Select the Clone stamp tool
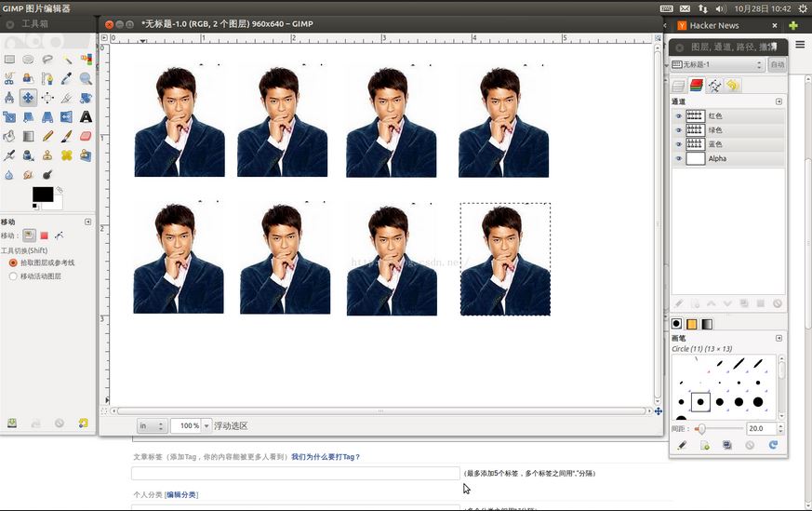This screenshot has height=511, width=812. 47,155
